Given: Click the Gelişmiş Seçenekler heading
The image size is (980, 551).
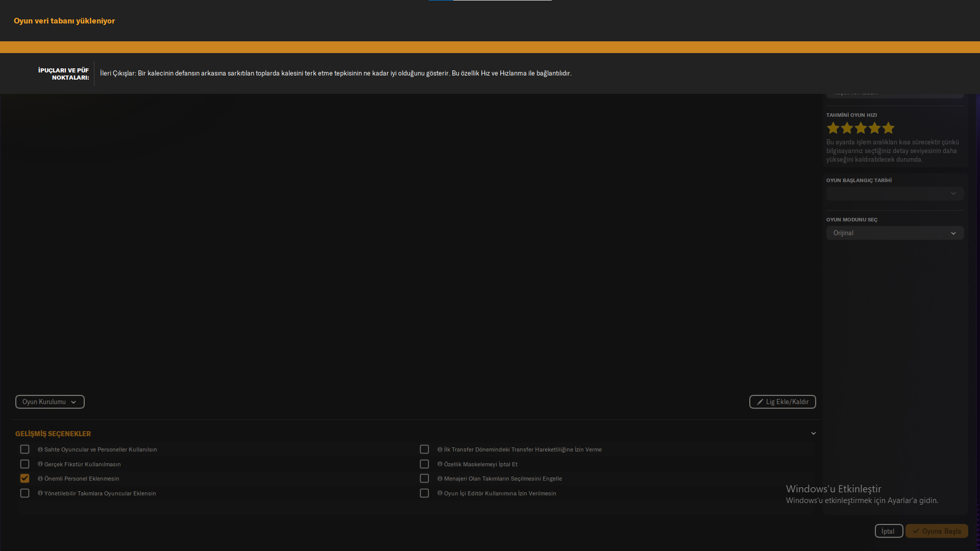Looking at the screenshot, I should tap(53, 434).
